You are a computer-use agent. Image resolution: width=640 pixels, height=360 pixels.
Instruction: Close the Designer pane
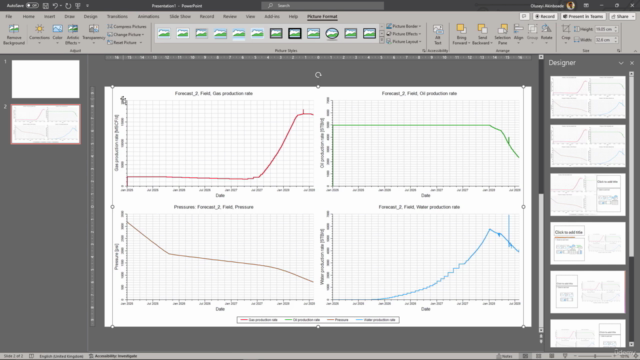(x=632, y=63)
